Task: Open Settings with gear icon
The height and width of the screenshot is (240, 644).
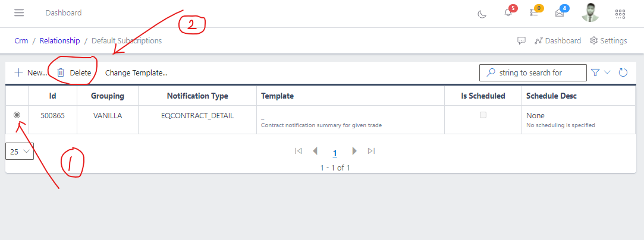Action: coord(608,40)
